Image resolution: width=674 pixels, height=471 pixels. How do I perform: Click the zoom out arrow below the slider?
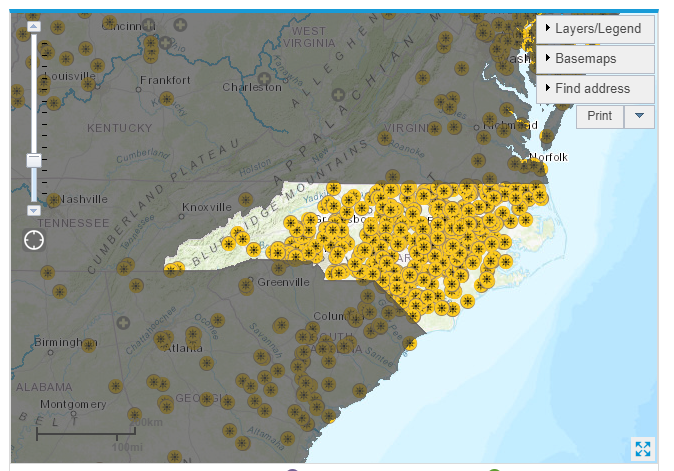[33, 211]
